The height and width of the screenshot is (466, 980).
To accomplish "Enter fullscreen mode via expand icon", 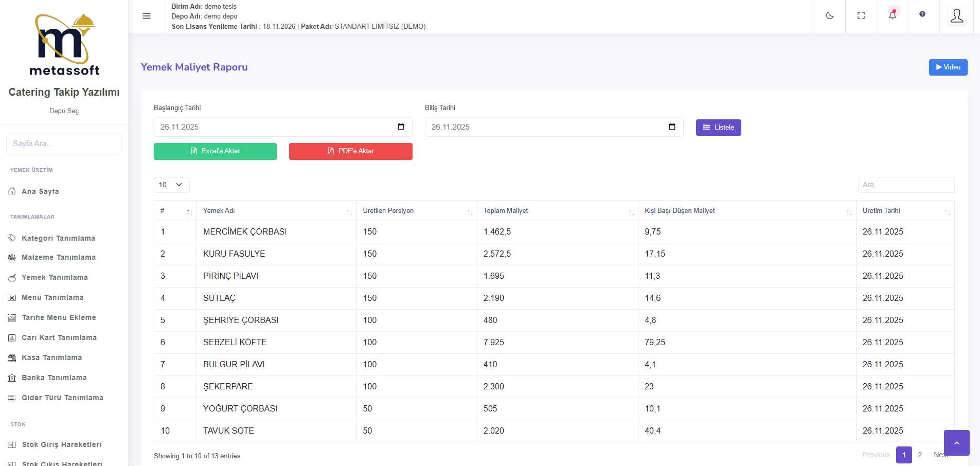I will click(x=861, y=16).
